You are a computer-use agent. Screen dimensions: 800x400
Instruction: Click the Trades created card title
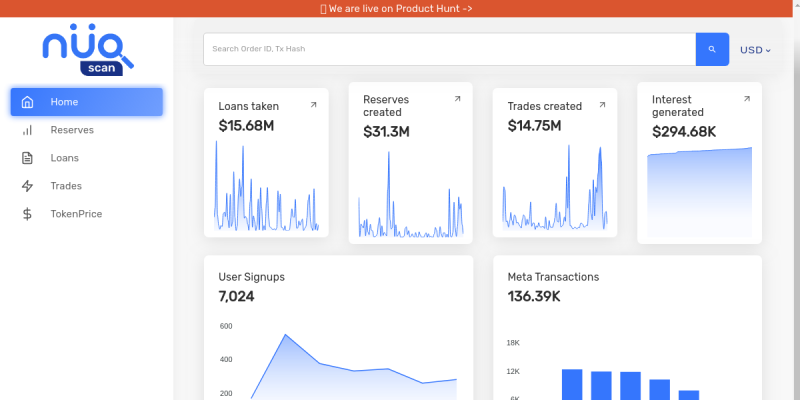pos(544,107)
